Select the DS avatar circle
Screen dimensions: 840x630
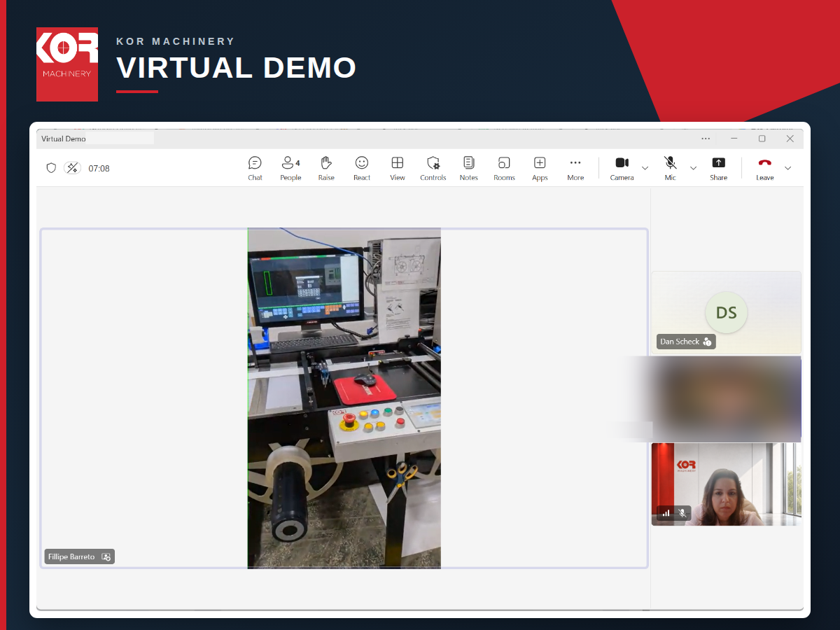(x=727, y=312)
